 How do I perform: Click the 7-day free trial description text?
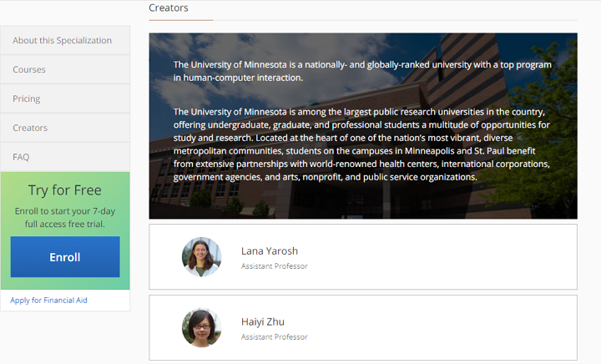65,218
